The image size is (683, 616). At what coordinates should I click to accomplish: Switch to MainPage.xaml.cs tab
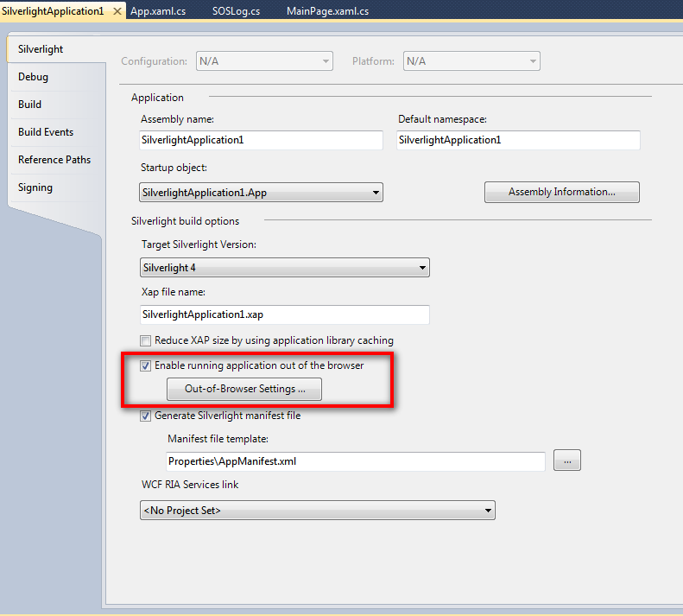coord(327,11)
